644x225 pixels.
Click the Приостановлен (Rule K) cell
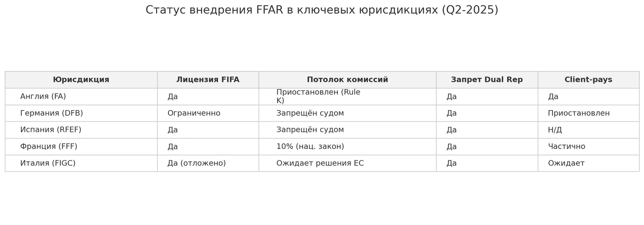pyautogui.click(x=318, y=97)
